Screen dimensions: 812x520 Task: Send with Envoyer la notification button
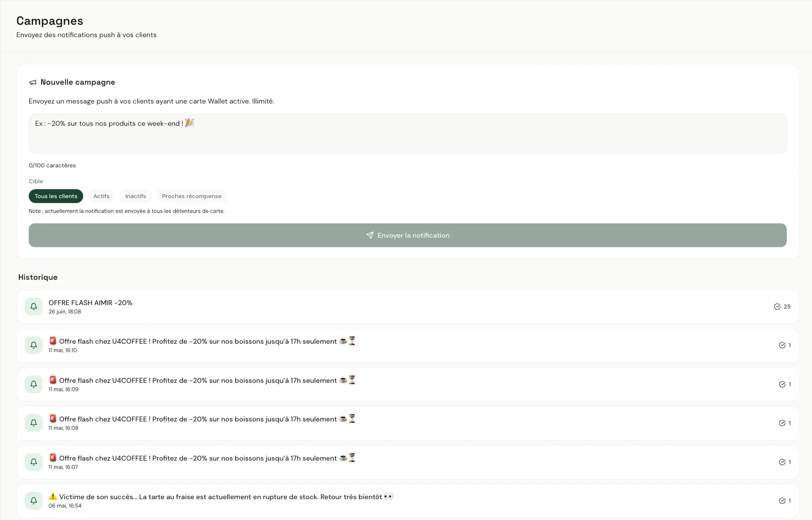pos(407,235)
